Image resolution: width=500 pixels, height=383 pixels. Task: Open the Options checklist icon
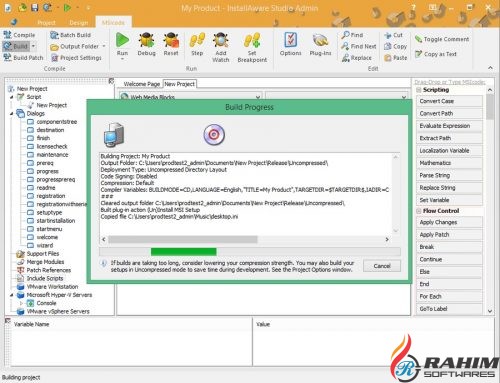pyautogui.click(x=291, y=40)
